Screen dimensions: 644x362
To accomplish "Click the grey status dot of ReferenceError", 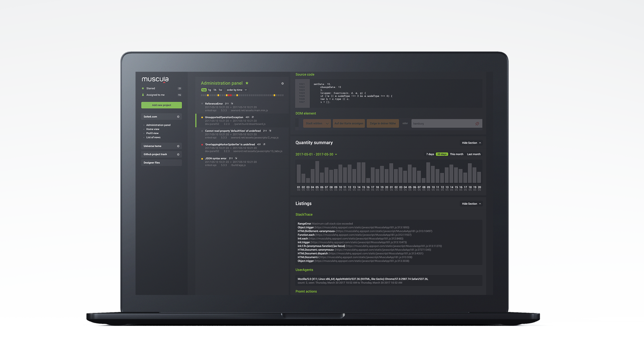I will click(202, 104).
